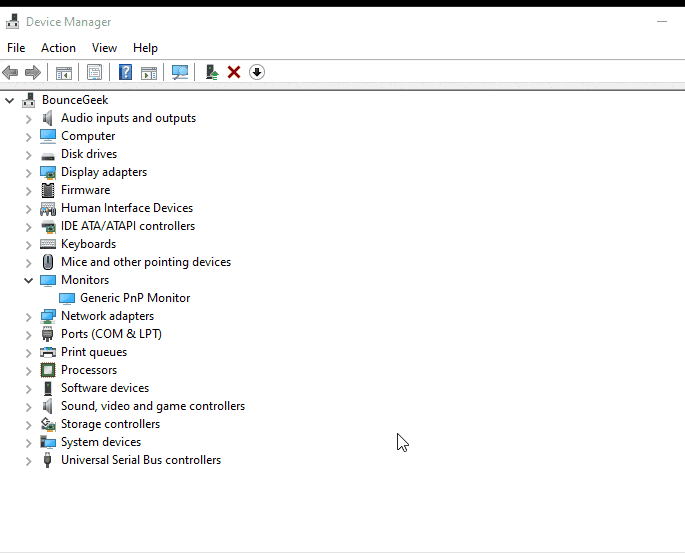Click the Universal Serial Bus controllers icon
Image resolution: width=685 pixels, height=553 pixels.
coord(47,460)
